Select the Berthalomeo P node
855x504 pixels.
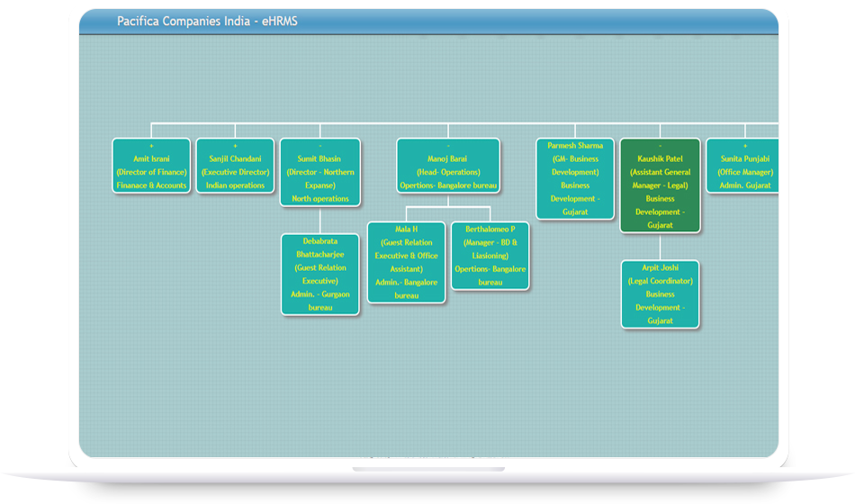point(490,256)
